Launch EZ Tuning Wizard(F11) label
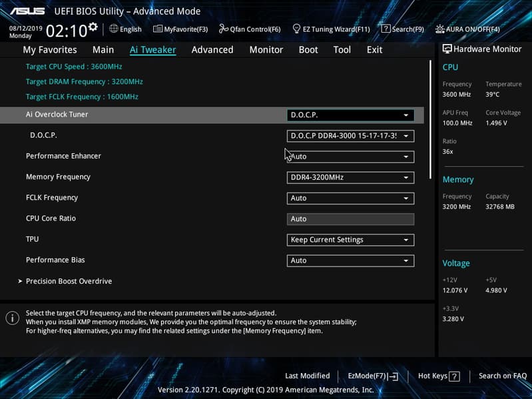Screen dimensions: 532x399 coord(336,29)
